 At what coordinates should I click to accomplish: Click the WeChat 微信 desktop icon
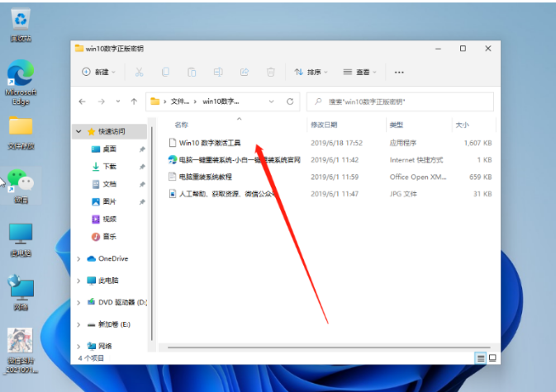tap(21, 187)
